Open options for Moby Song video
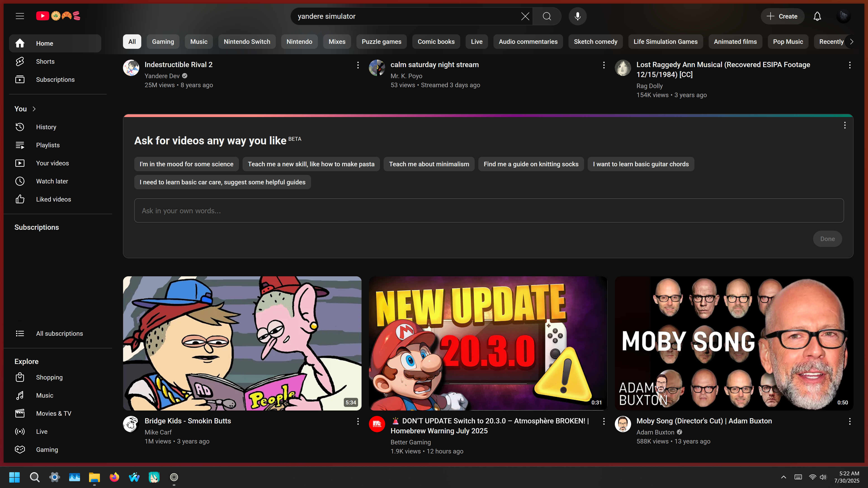This screenshot has height=488, width=868. [x=850, y=421]
